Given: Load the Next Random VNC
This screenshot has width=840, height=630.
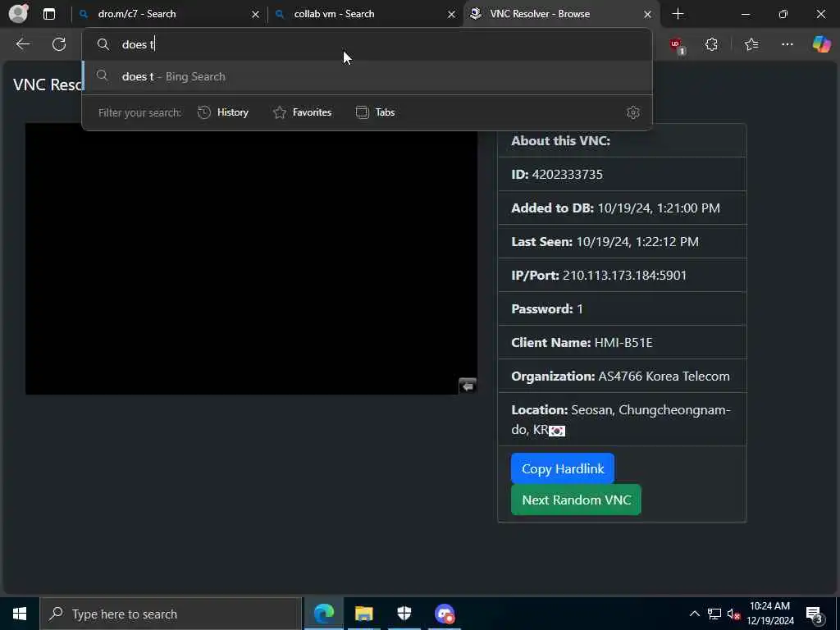Looking at the screenshot, I should pos(576,500).
